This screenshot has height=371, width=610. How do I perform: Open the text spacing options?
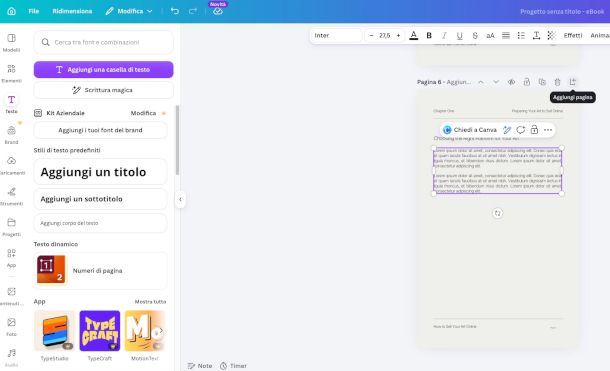pyautogui.click(x=536, y=35)
